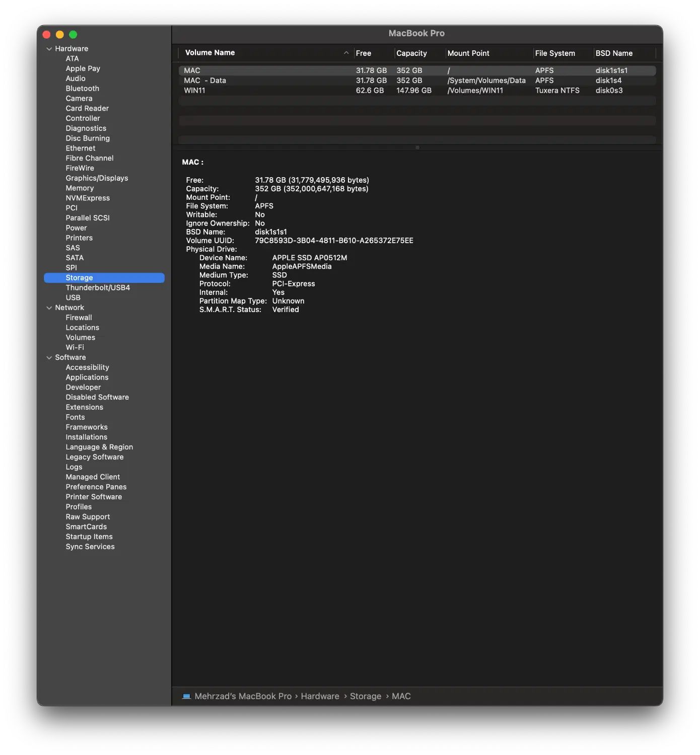Select Frameworks in the sidebar
This screenshot has height=755, width=700.
pyautogui.click(x=87, y=427)
